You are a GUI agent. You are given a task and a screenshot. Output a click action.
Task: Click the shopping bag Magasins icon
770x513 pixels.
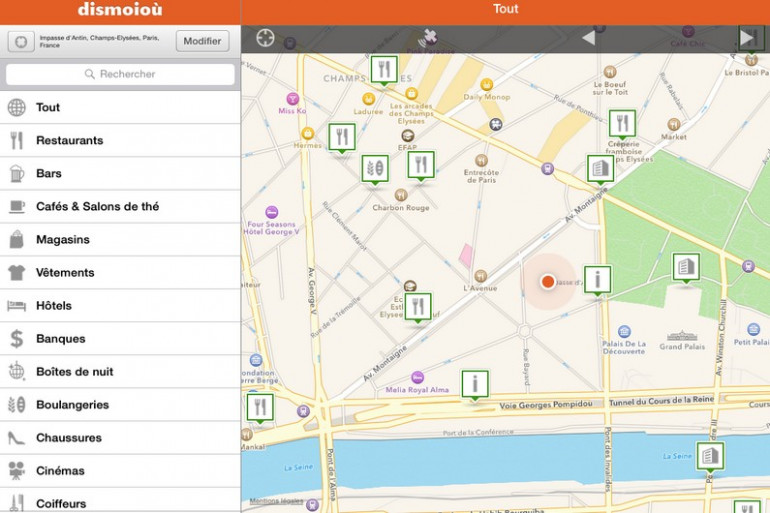pos(17,239)
